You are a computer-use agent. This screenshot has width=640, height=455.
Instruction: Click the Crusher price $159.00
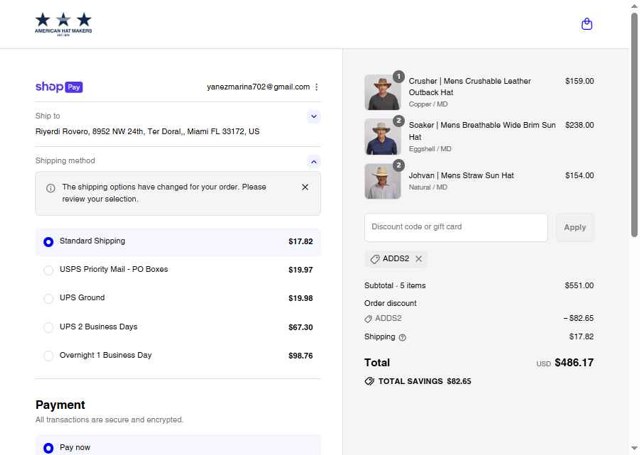click(x=579, y=81)
